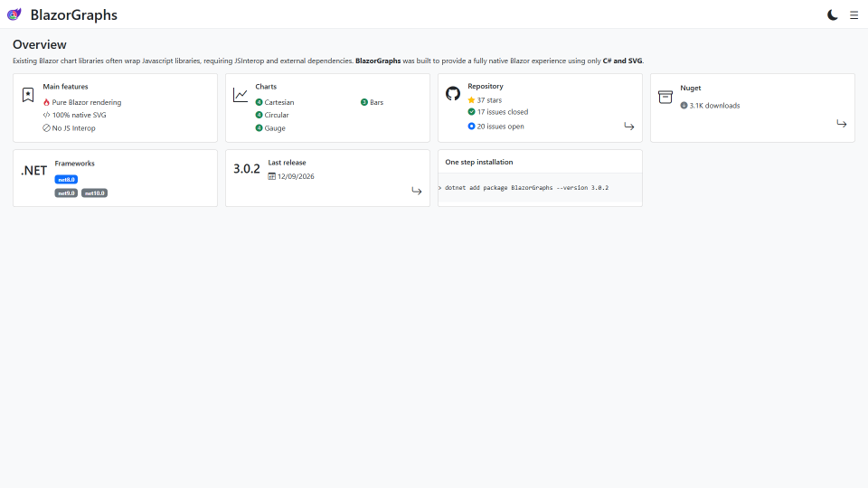Viewport: 868px width, 488px height.
Task: Click the line chart icon in Charts card
Action: 241,95
